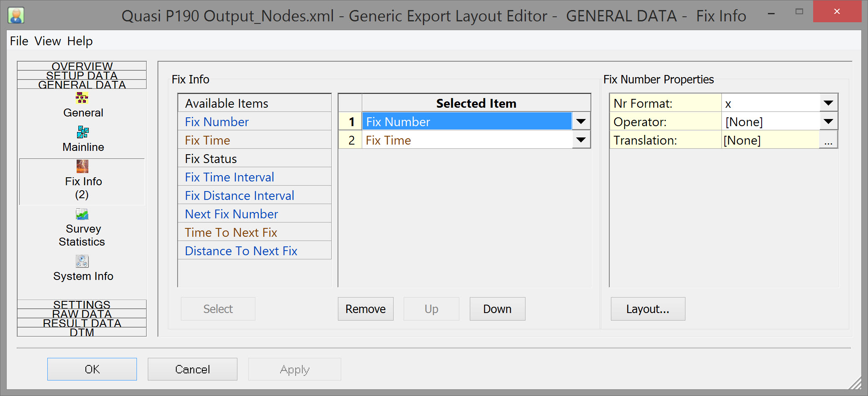Switch to the SETTINGS section tab
The width and height of the screenshot is (868, 396).
[82, 305]
